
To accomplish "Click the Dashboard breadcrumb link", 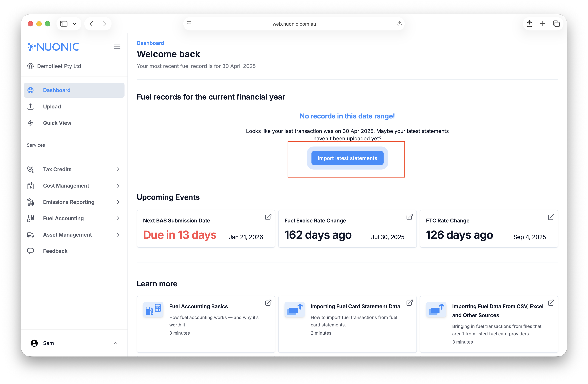I will click(150, 43).
